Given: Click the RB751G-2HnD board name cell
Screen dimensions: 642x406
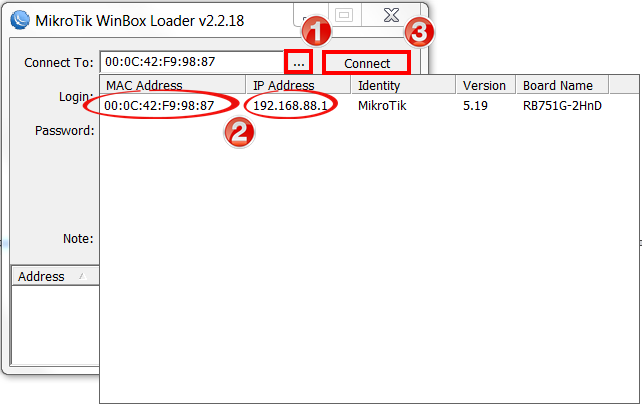Looking at the screenshot, I should [x=562, y=106].
